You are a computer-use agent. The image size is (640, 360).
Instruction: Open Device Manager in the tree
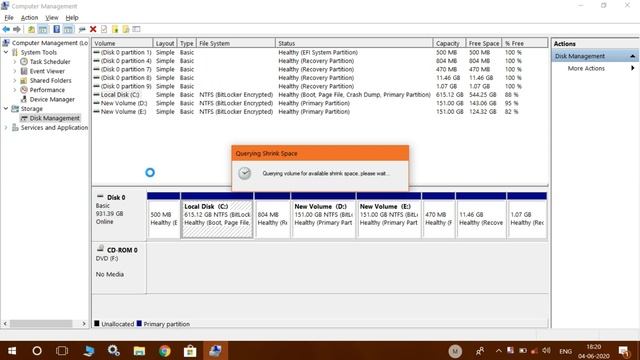[x=52, y=99]
